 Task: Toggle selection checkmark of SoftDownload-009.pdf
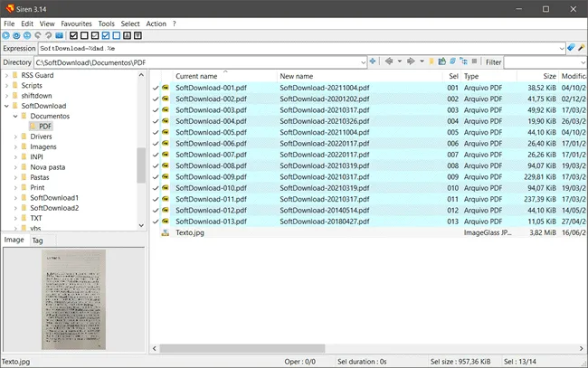click(156, 177)
